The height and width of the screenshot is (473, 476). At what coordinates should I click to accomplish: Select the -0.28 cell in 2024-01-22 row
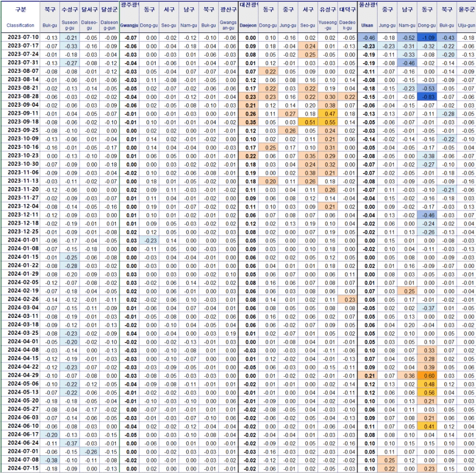coord(70,266)
